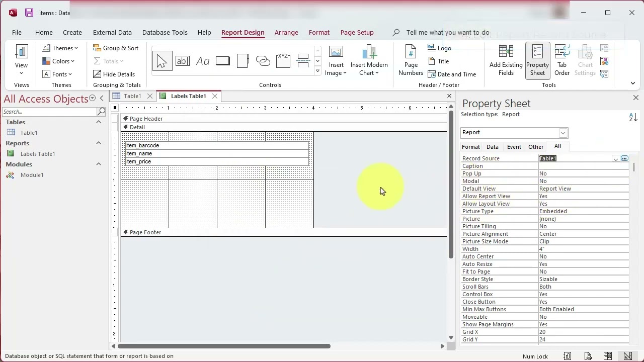The width and height of the screenshot is (644, 362).
Task: Select the item_barcode field in the Detail section
Action: click(217, 145)
